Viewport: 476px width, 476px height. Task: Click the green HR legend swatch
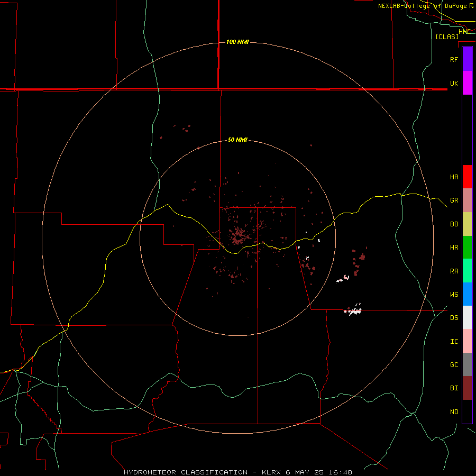click(x=467, y=248)
